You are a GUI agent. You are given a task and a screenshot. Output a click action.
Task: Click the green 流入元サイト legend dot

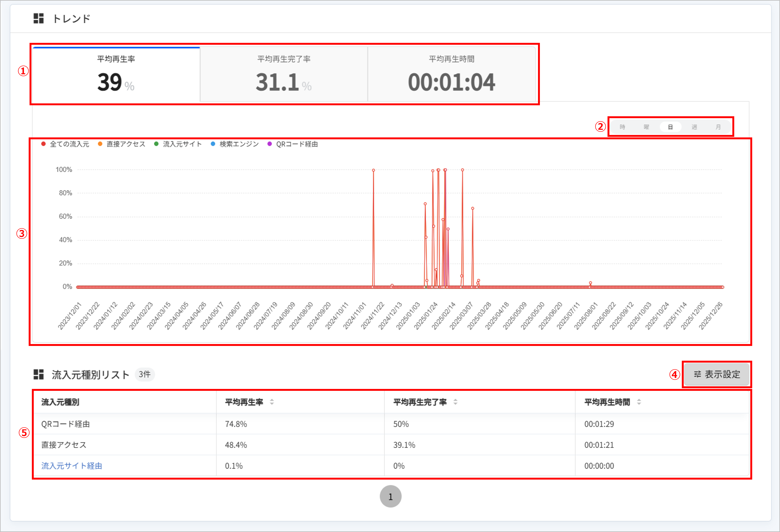[156, 144]
